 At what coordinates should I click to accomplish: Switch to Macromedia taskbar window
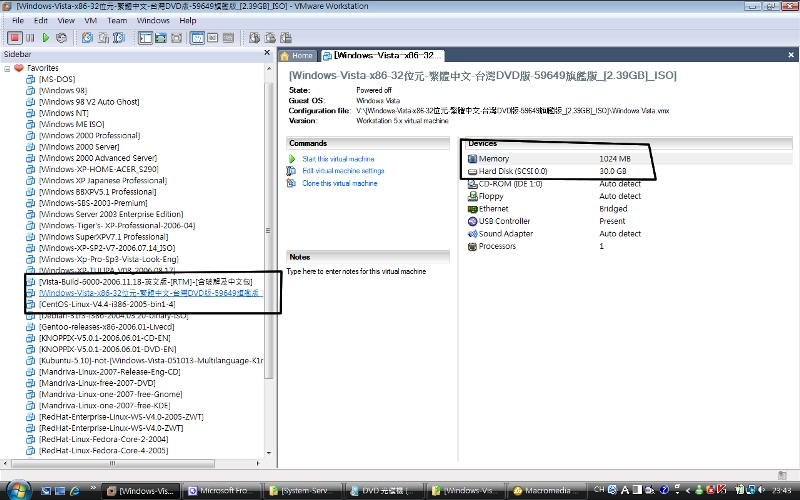[546, 491]
